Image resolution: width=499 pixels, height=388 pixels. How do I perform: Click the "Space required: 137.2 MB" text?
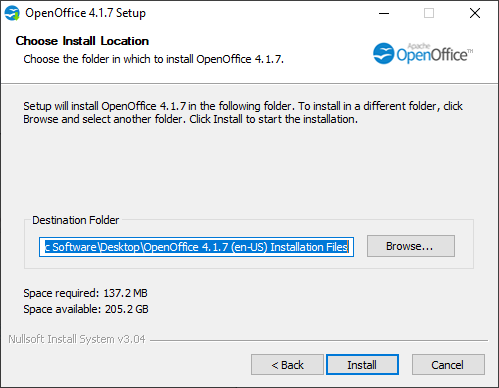(x=85, y=293)
